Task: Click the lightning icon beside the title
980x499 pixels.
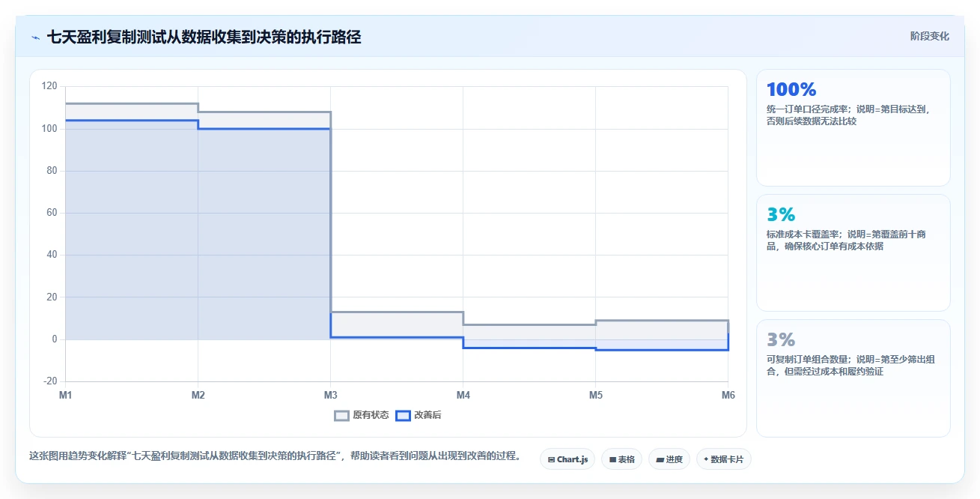Action: pos(35,37)
